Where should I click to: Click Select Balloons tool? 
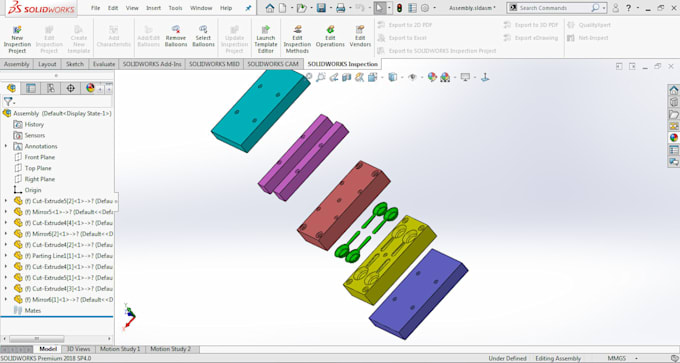203,36
